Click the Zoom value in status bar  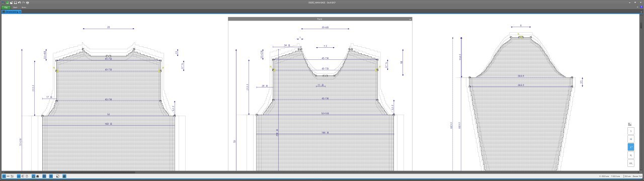point(637,176)
